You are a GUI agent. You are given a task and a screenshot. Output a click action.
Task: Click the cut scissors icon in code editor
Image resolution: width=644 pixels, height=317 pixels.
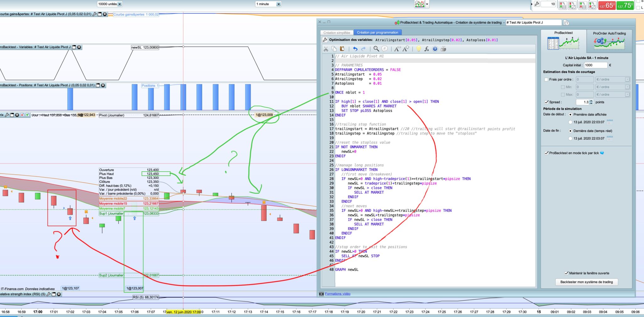click(x=326, y=49)
